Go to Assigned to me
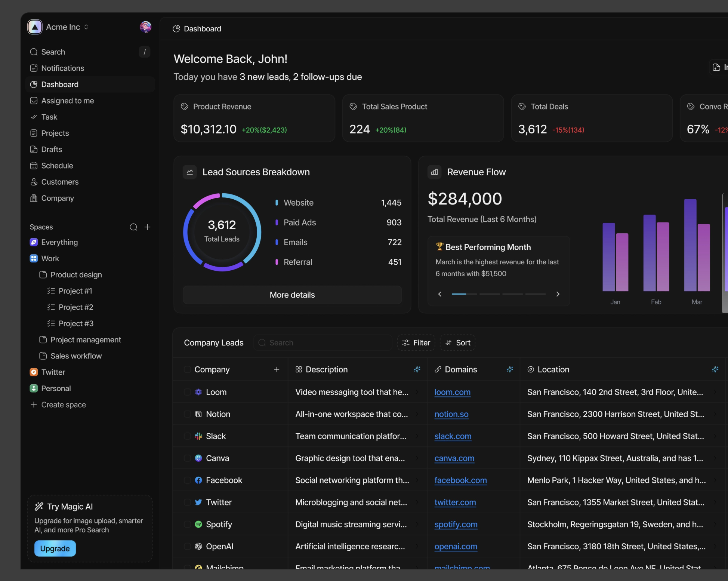The width and height of the screenshot is (728, 581). [90, 101]
